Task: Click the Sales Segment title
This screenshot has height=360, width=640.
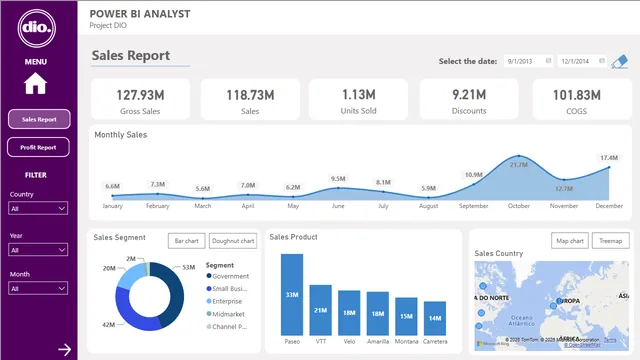Action: pos(119,237)
